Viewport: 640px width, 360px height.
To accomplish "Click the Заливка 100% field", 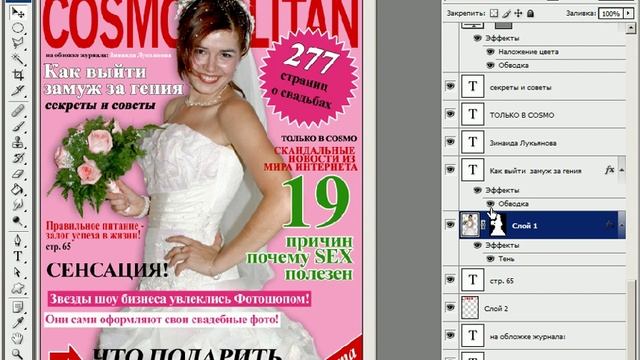I will pos(611,13).
